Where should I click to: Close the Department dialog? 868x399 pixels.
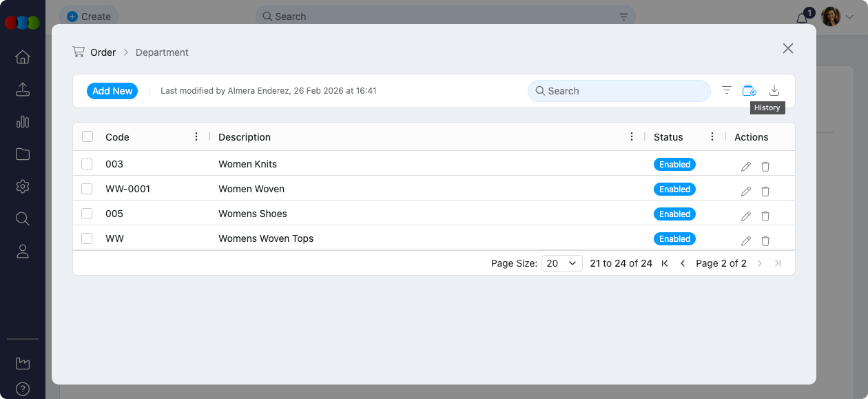click(x=787, y=48)
